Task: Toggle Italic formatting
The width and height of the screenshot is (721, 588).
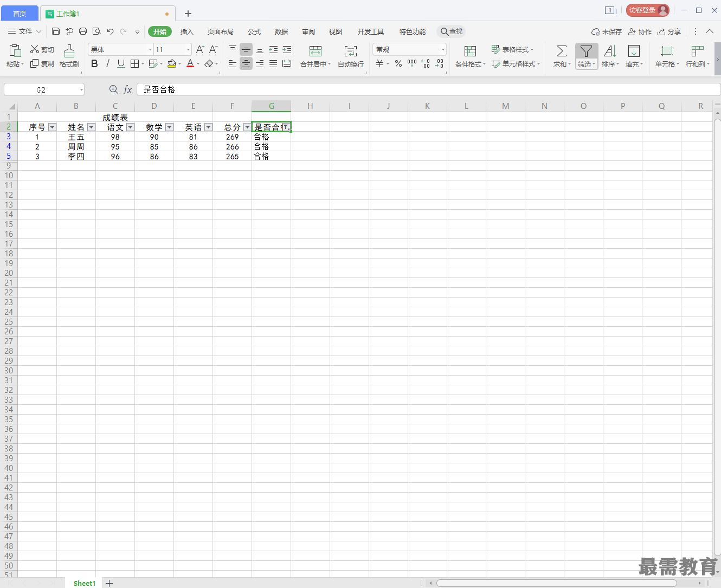Action: pyautogui.click(x=107, y=64)
